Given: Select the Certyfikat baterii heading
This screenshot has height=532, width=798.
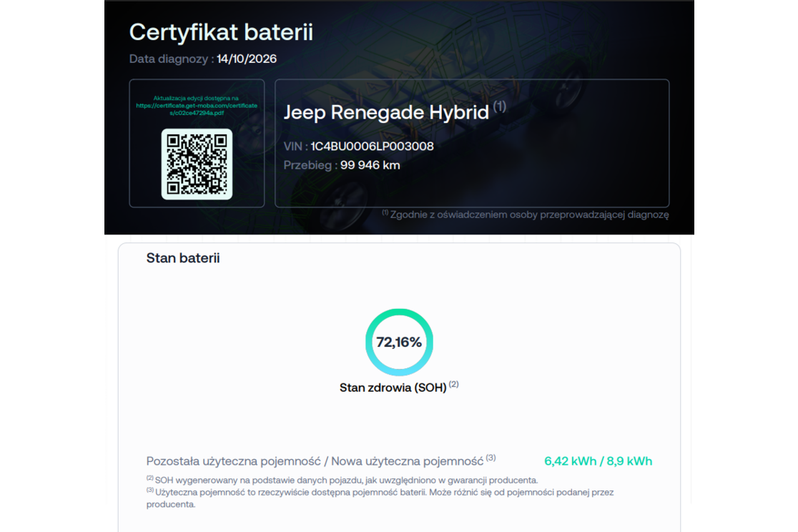Looking at the screenshot, I should (221, 32).
